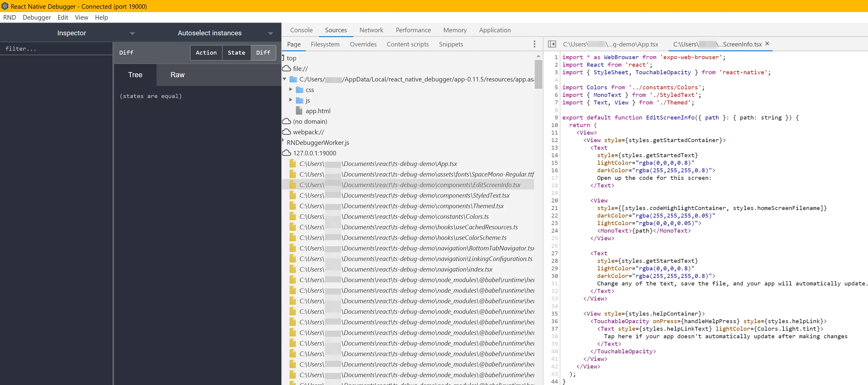
Task: Select the webpack:// cloud domain icon
Action: click(x=287, y=132)
